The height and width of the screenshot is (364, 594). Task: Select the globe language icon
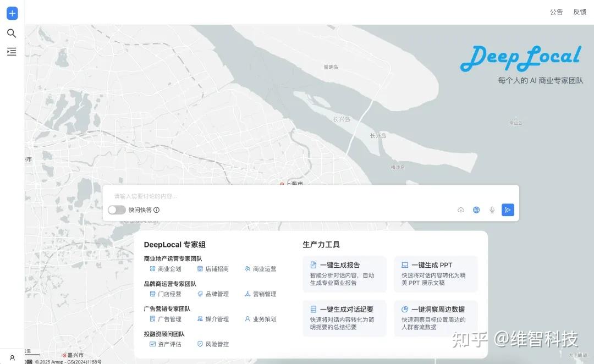[x=476, y=209]
